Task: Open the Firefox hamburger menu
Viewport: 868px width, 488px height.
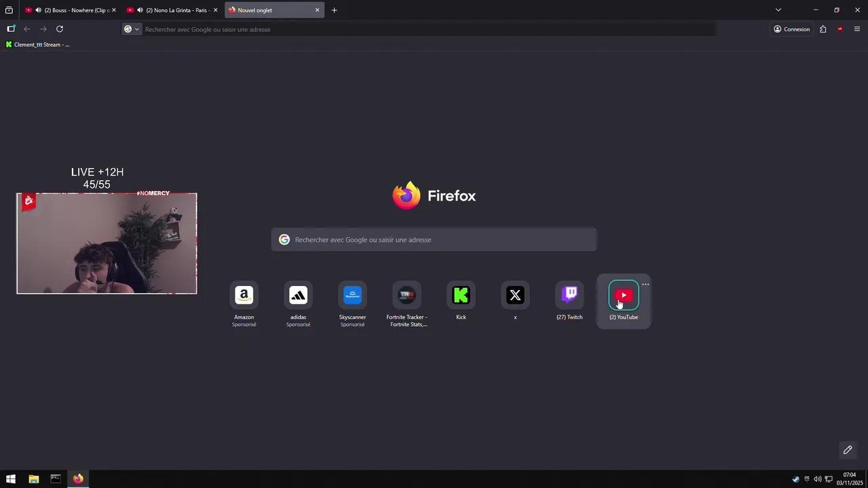Action: pos(857,29)
